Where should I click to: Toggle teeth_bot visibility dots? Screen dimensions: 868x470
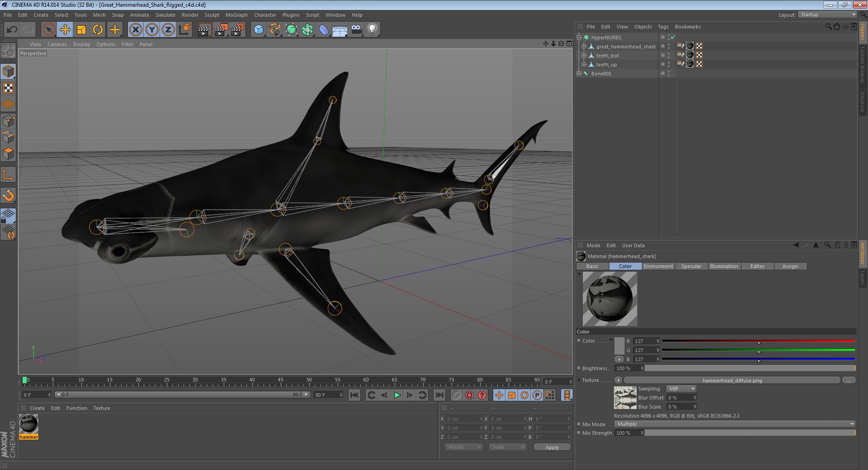pyautogui.click(x=669, y=56)
